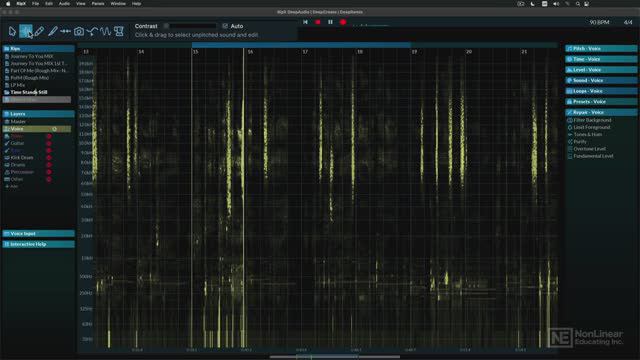Viewport: 640px width, 360px height.
Task: Expand the Sound - Voice panel
Action: point(601,80)
